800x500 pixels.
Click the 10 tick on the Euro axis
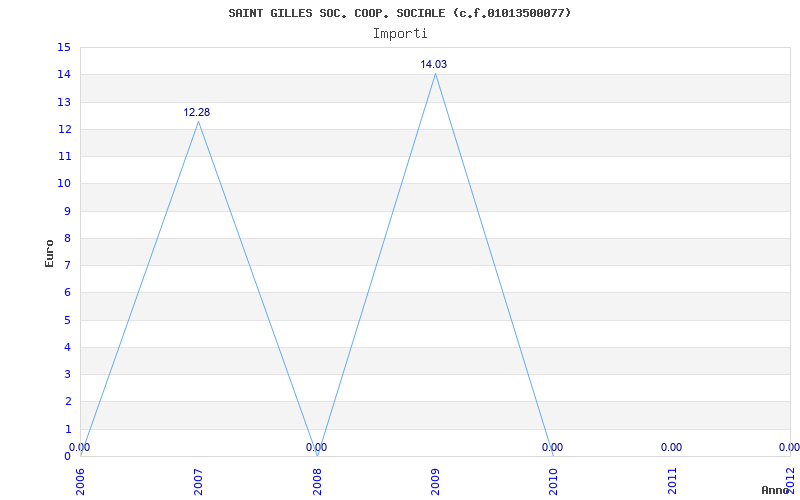pyautogui.click(x=64, y=184)
